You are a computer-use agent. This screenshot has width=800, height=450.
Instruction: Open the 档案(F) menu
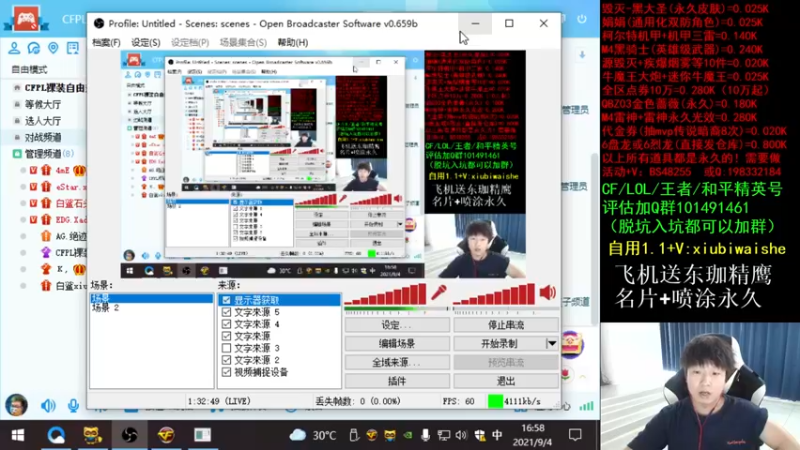[x=106, y=42]
